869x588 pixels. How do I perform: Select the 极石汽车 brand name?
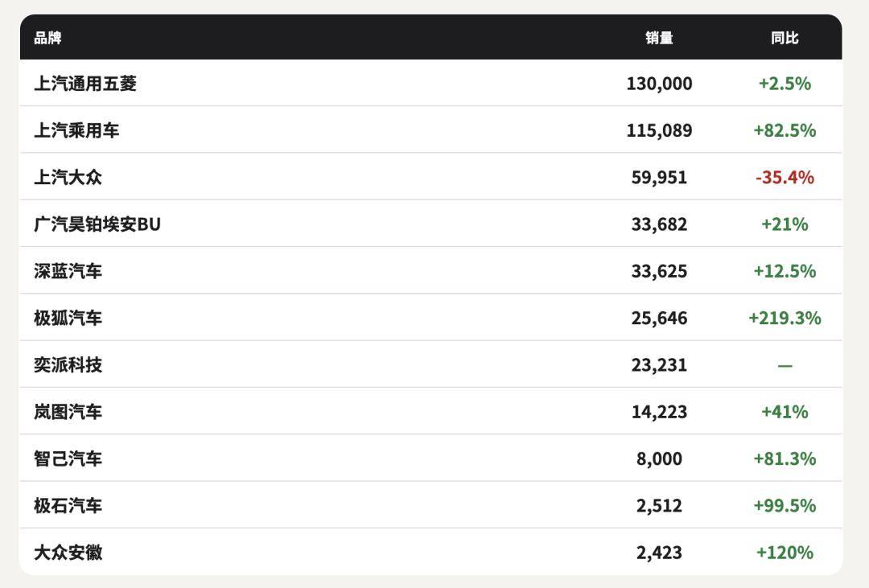68,505
